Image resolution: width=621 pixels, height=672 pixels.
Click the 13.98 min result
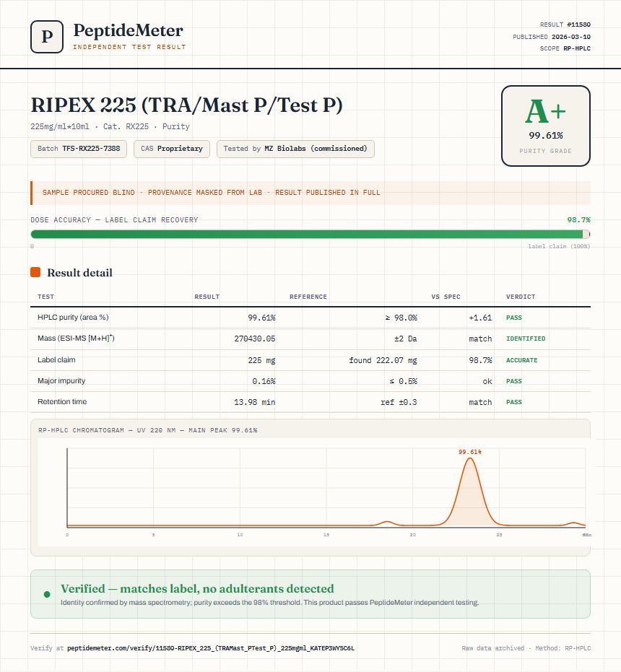tap(255, 402)
